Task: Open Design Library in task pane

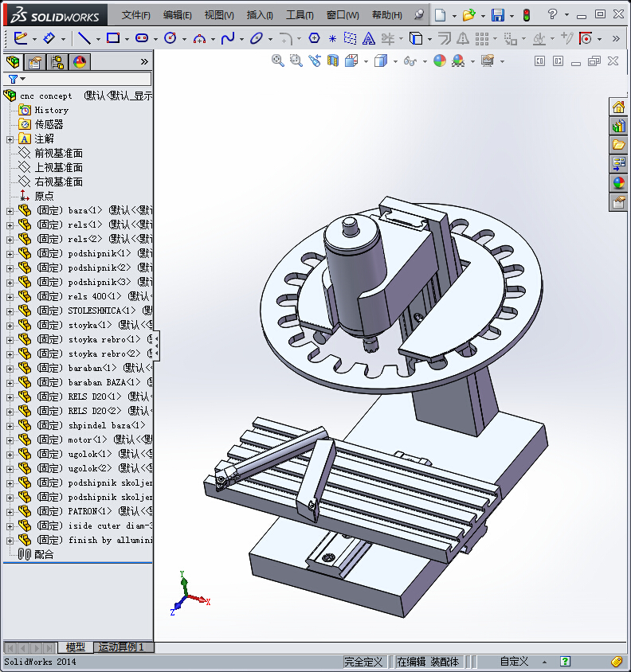Action: point(618,126)
